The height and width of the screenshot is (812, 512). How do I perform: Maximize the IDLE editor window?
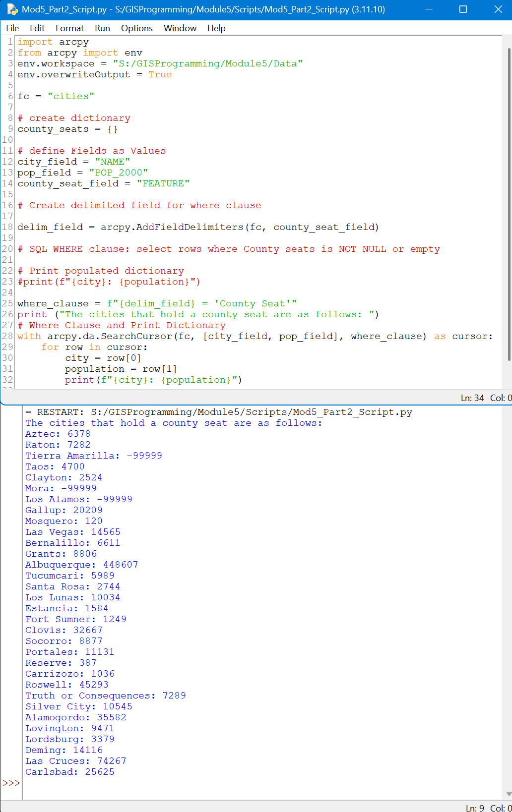(463, 9)
